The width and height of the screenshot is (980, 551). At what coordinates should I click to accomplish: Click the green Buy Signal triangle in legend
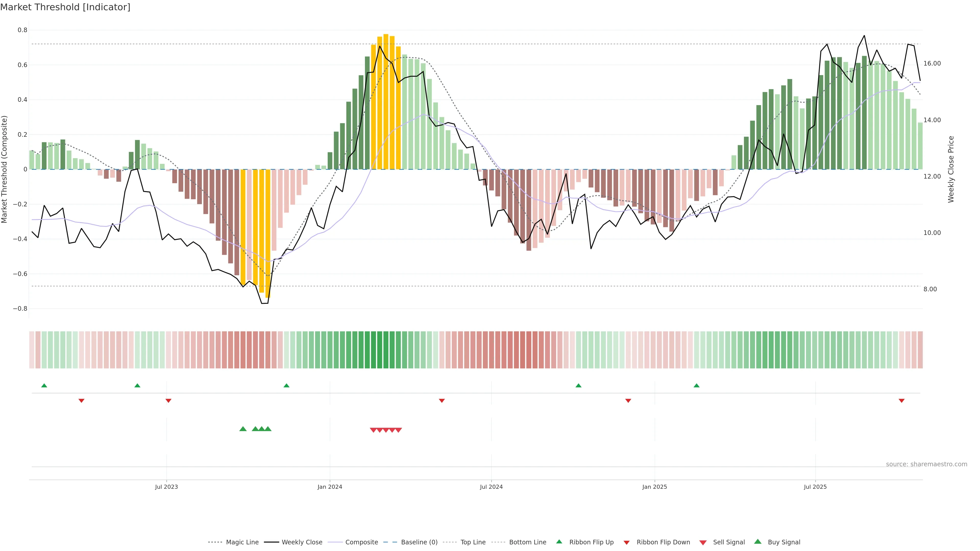coord(757,542)
